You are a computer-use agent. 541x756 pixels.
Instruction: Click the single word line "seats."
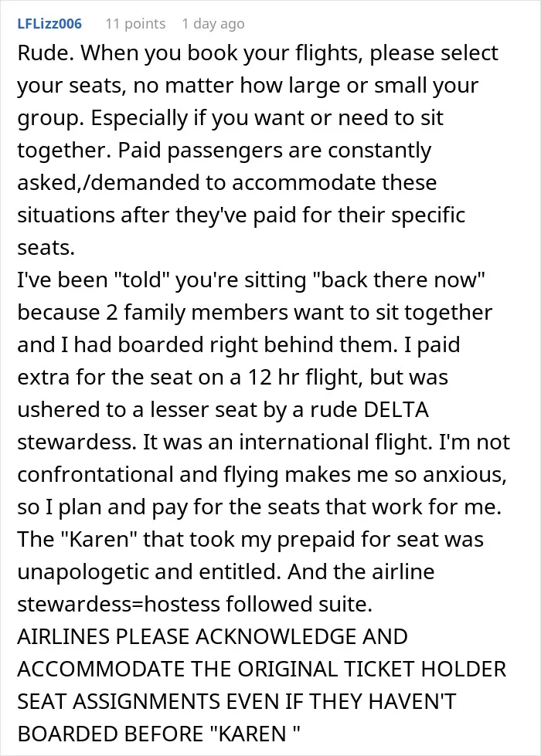[46, 248]
